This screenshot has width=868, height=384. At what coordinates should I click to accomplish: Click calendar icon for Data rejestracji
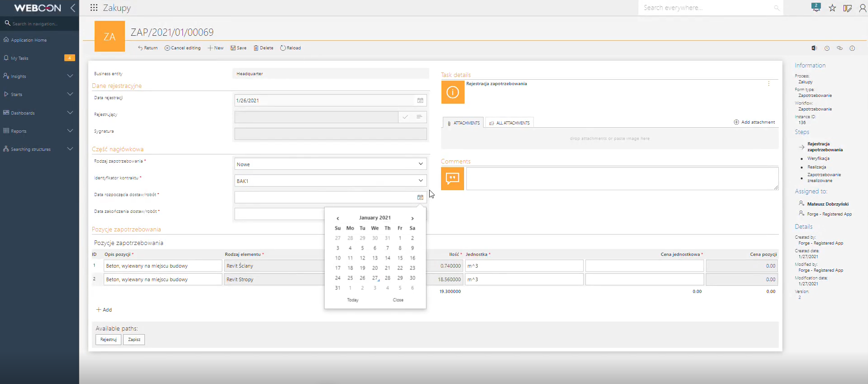click(x=420, y=101)
